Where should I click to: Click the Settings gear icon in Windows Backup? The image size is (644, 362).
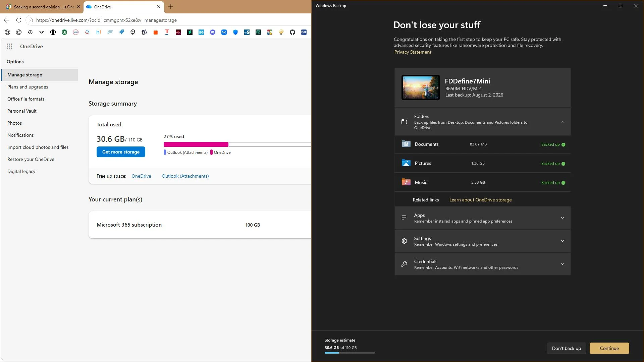coord(404,241)
